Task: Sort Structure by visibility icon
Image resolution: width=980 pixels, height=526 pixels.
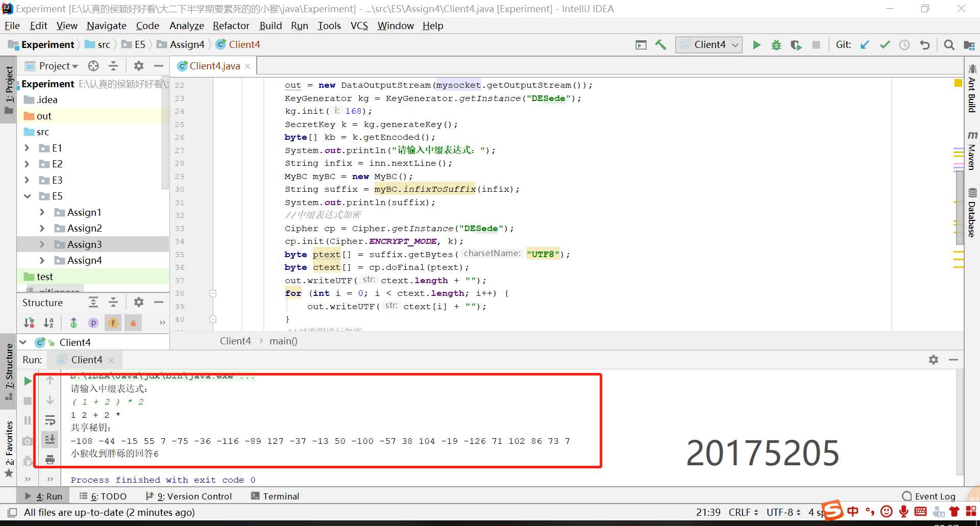Action: (29, 323)
